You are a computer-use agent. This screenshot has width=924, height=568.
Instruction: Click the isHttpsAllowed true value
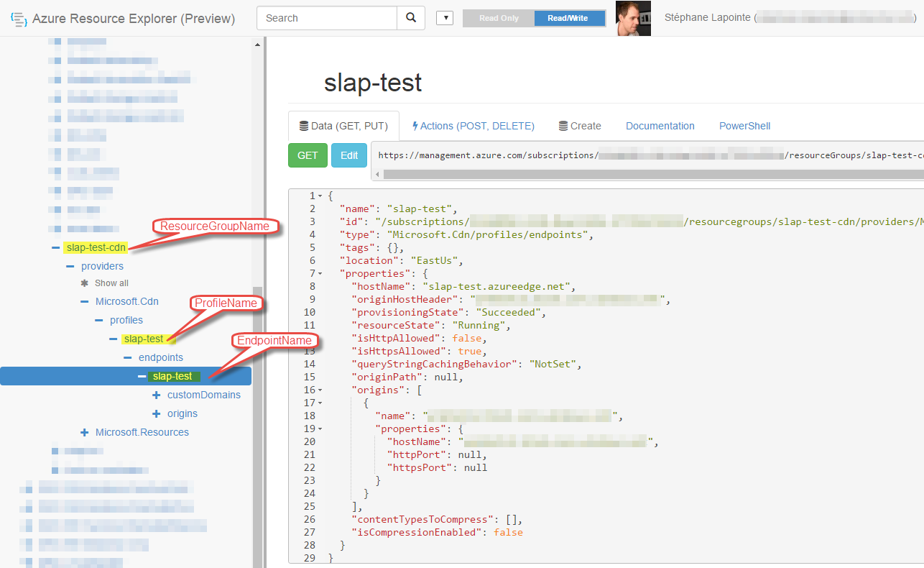point(471,352)
